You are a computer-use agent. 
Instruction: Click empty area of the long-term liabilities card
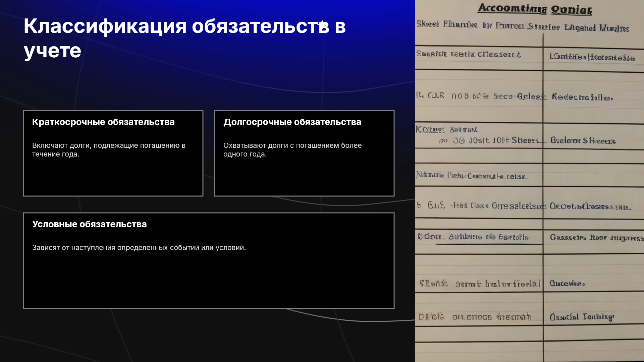[304, 178]
